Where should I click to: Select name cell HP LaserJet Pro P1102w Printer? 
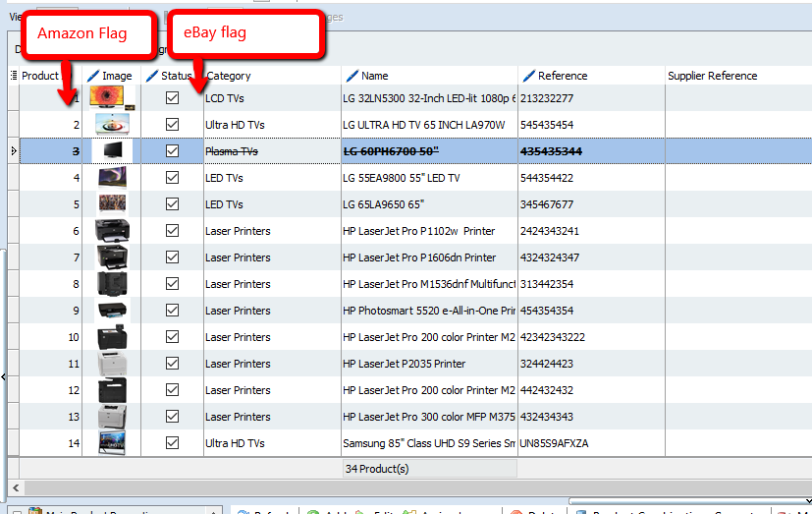(x=429, y=231)
